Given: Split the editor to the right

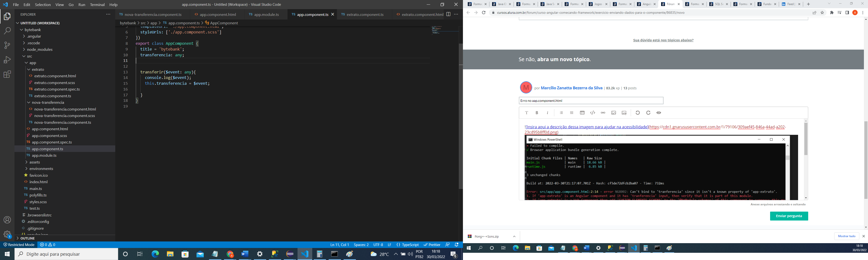Looking at the screenshot, I should click(448, 14).
